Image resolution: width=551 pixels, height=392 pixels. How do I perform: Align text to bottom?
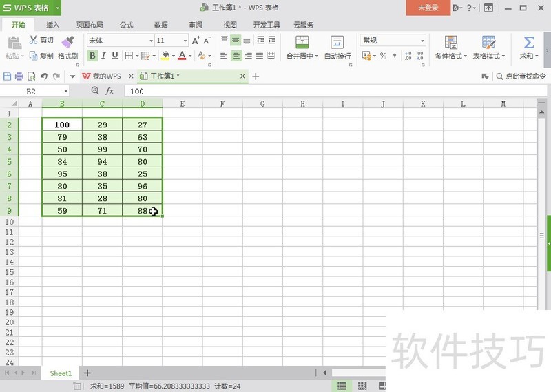tap(247, 40)
